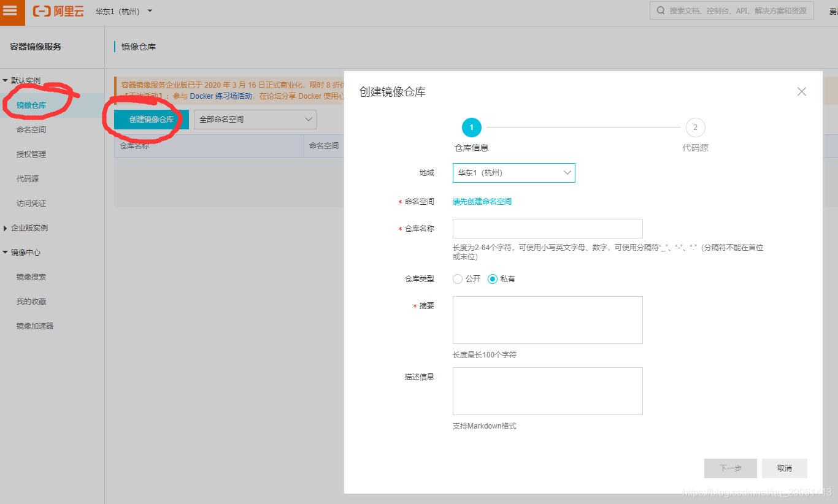Open the hamburger main menu
This screenshot has width=838, height=504.
tap(10, 10)
